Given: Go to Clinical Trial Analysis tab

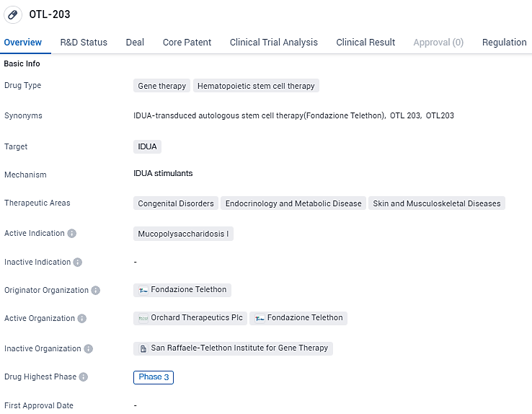Looking at the screenshot, I should click(273, 43).
